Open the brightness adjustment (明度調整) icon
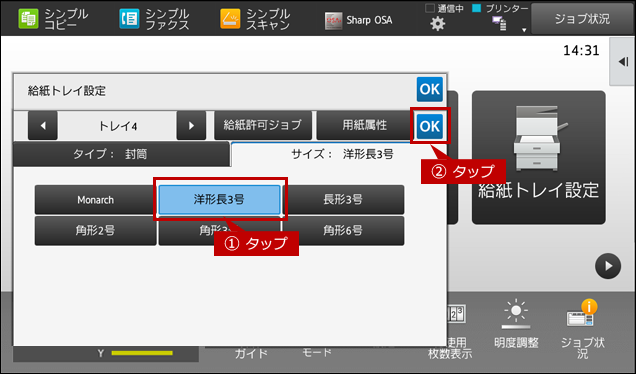 pyautogui.click(x=516, y=325)
